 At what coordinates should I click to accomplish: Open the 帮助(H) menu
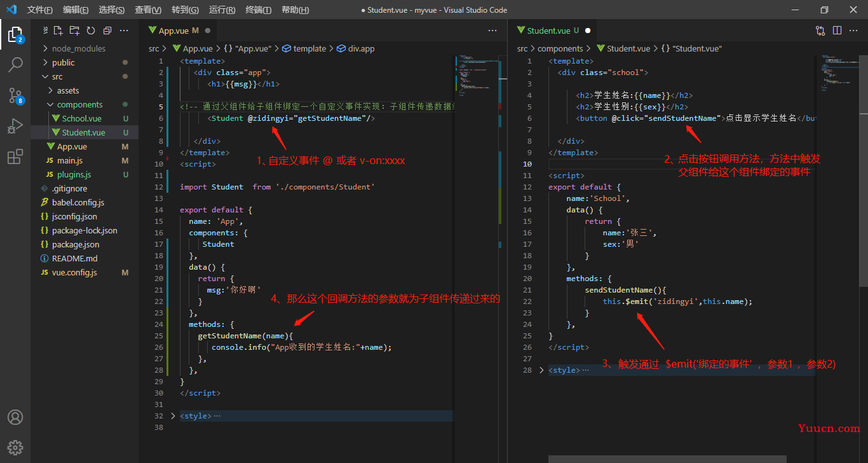(x=295, y=10)
